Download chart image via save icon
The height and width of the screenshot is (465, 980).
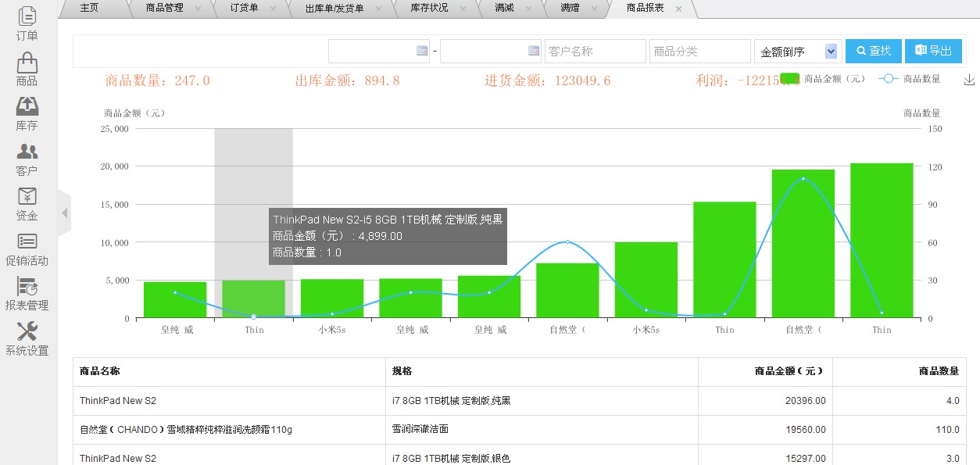pos(969,80)
